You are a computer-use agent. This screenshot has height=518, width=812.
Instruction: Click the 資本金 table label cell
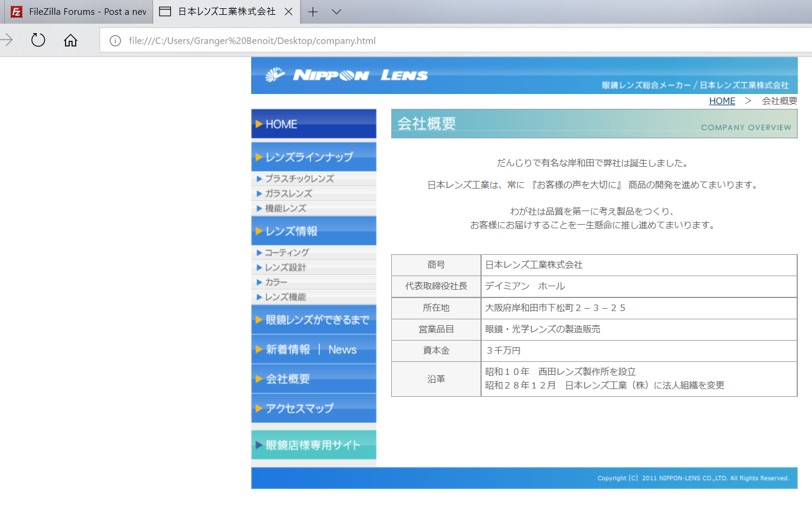436,350
